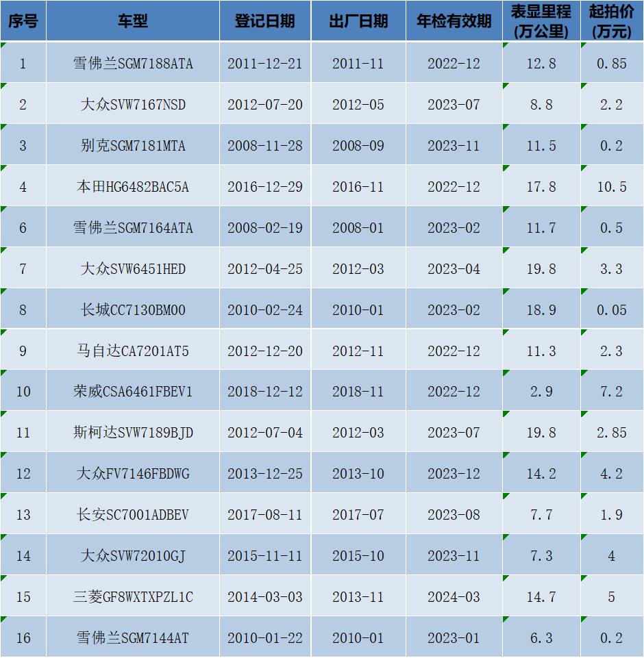Click factory date 2015-10 in row 14

point(358,555)
